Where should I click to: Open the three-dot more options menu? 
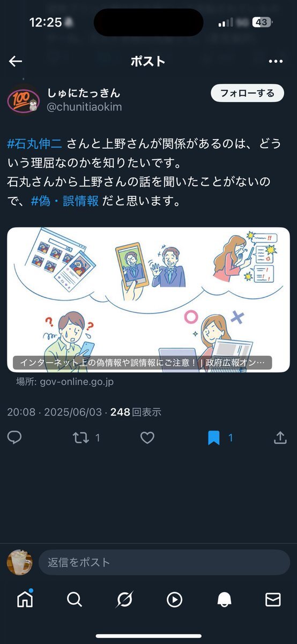276,61
